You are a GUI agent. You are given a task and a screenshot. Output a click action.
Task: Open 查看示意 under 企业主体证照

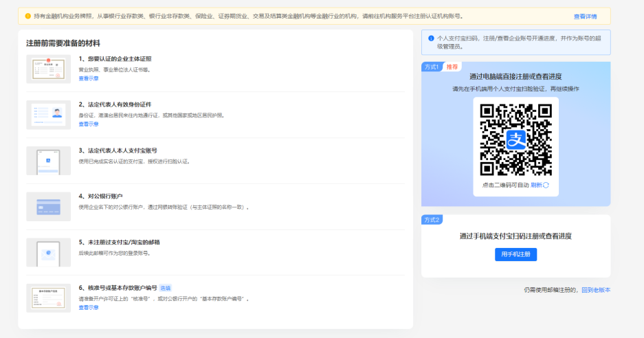89,78
